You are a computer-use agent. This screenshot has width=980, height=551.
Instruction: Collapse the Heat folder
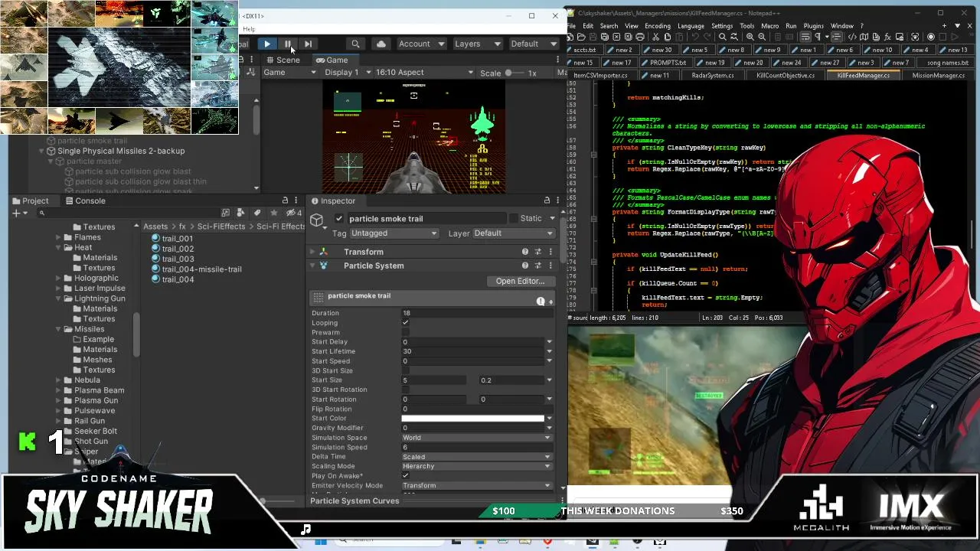click(x=58, y=248)
